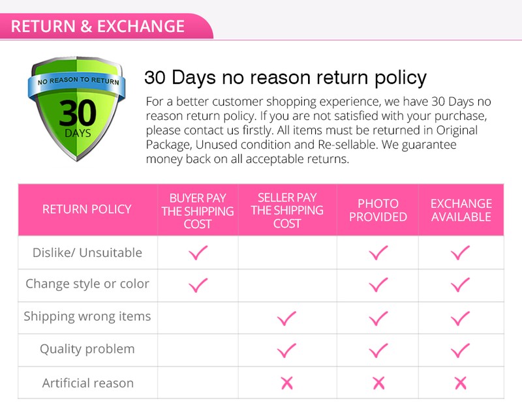This screenshot has width=522, height=420.
Task: Click the pink Return Policy header cell
Action: [x=87, y=209]
